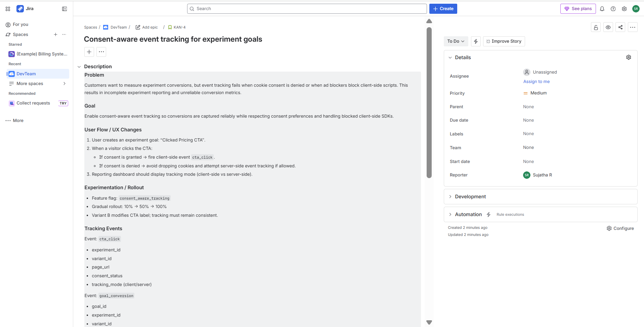Click the Parent None value
Screen dimensions: 644x327
coord(528,107)
